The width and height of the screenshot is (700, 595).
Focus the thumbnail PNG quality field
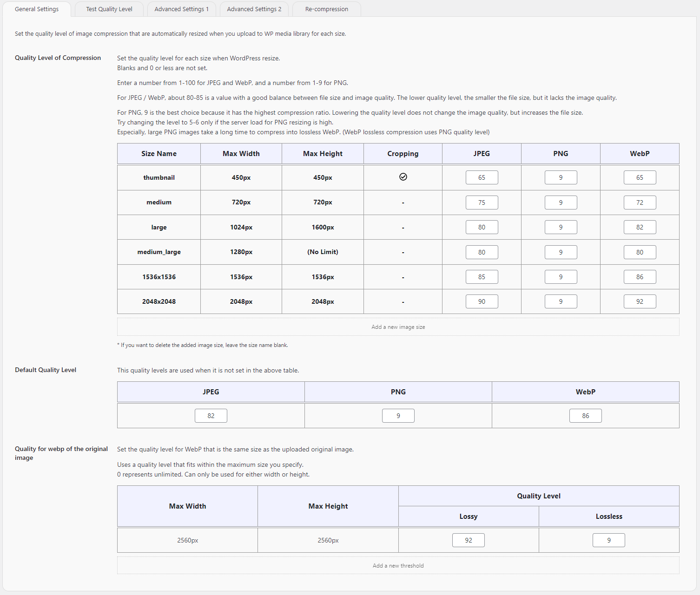coord(561,177)
